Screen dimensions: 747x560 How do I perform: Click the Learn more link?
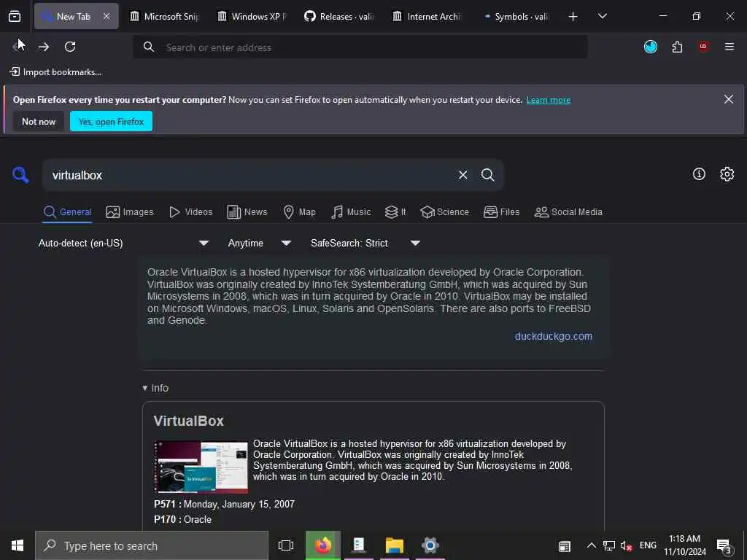pyautogui.click(x=549, y=100)
